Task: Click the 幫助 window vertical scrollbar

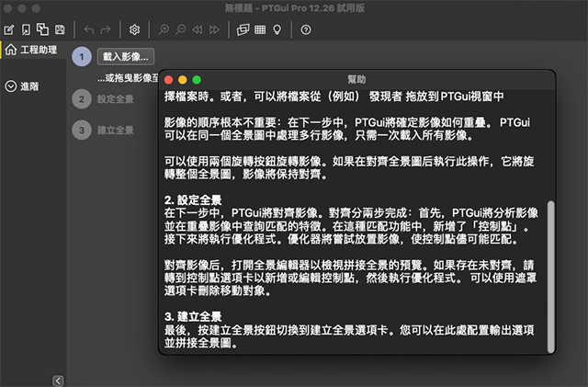Action: click(x=550, y=277)
